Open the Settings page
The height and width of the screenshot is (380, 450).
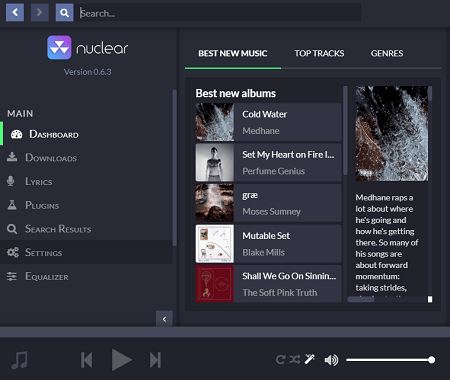click(87, 252)
